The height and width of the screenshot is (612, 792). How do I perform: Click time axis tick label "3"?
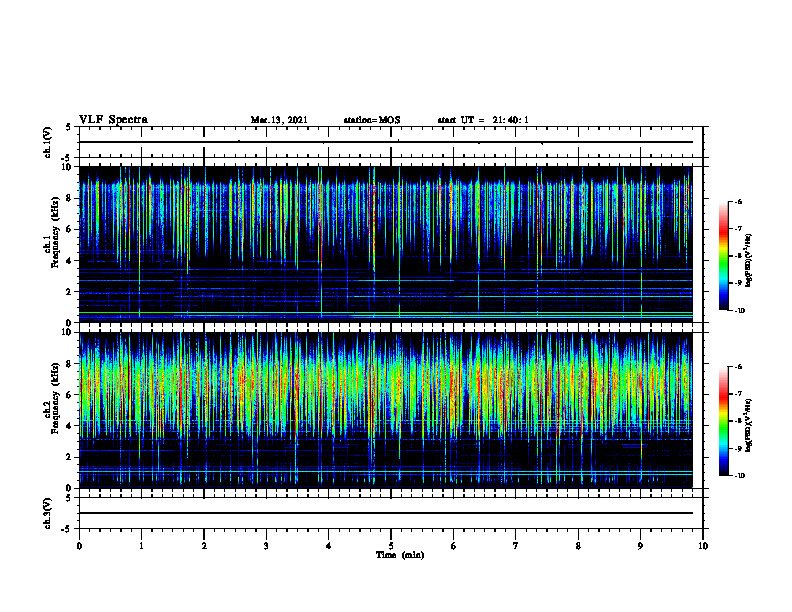coord(266,546)
